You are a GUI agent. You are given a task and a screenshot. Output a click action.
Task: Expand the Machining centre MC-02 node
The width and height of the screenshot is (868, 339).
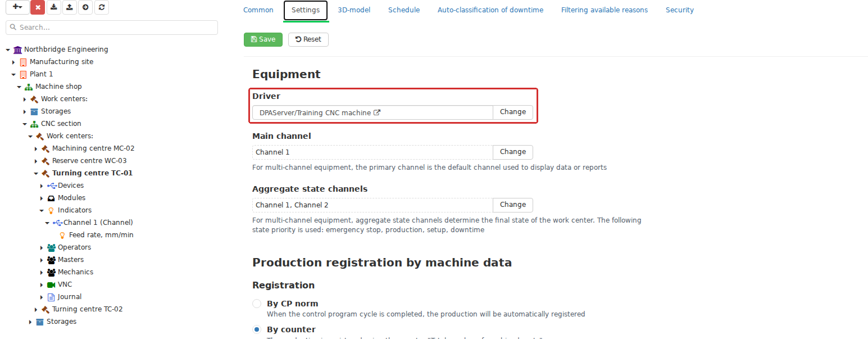[36, 148]
